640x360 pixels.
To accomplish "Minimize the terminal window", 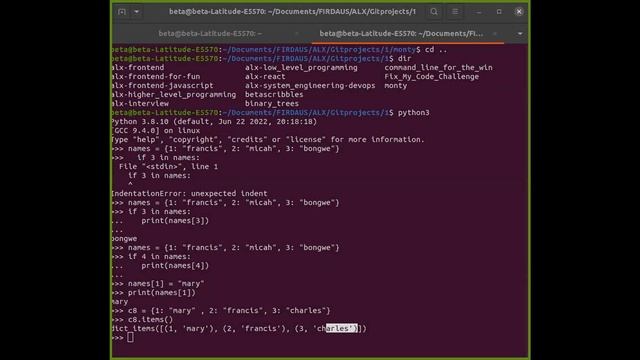I will tap(478, 12).
